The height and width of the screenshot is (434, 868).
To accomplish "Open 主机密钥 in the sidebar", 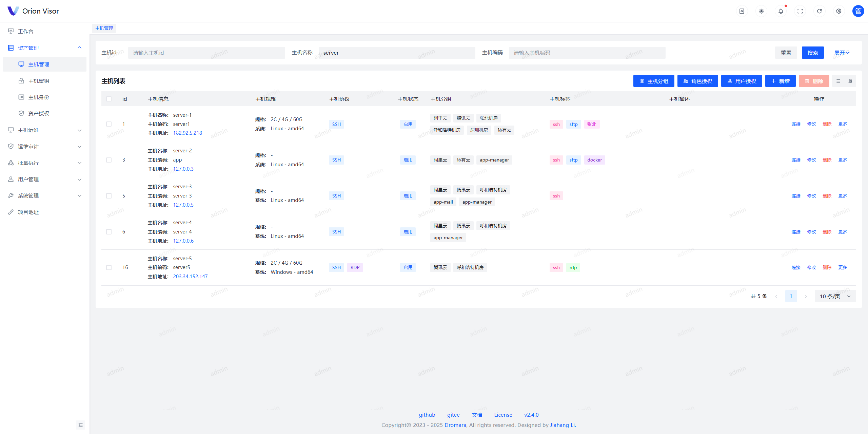I will [38, 81].
